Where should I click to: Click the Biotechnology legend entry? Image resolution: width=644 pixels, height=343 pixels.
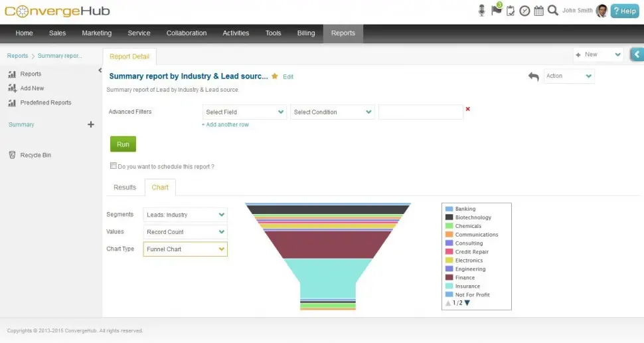(x=473, y=217)
